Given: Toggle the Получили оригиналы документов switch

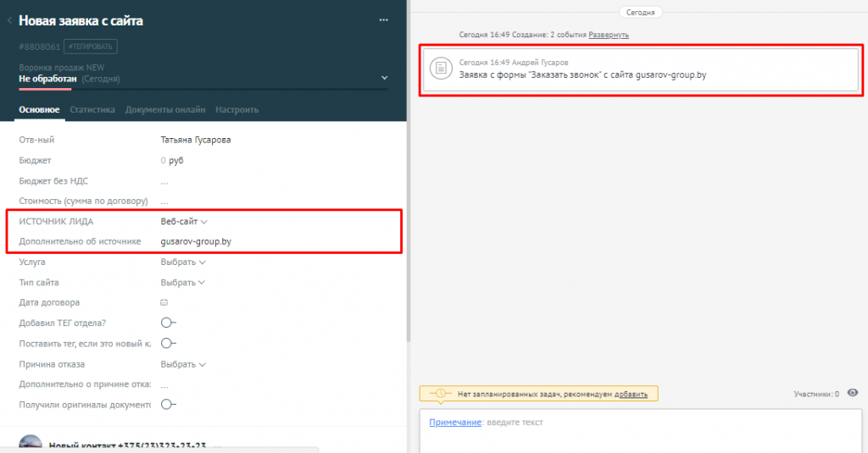Looking at the screenshot, I should 168,405.
